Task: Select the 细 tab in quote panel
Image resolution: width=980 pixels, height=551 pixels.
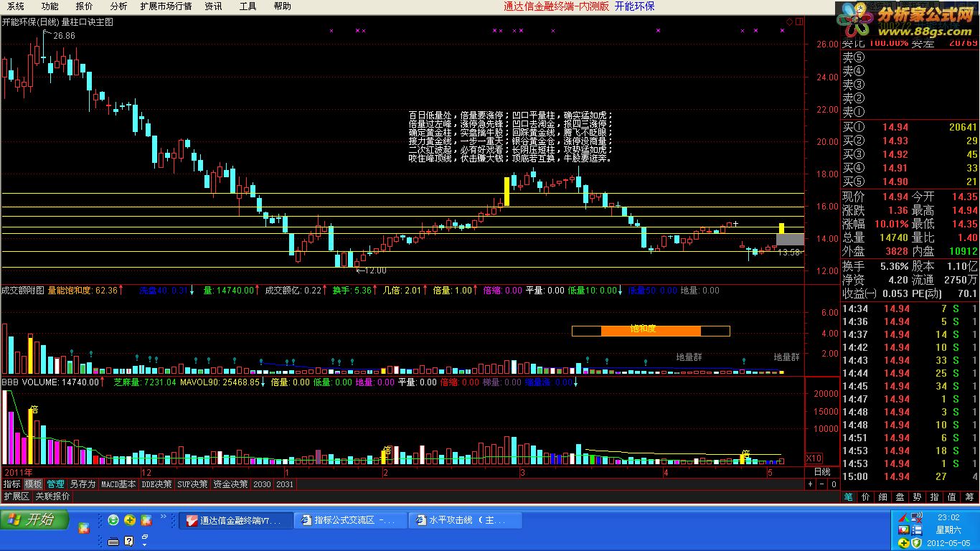Action: pos(883,496)
